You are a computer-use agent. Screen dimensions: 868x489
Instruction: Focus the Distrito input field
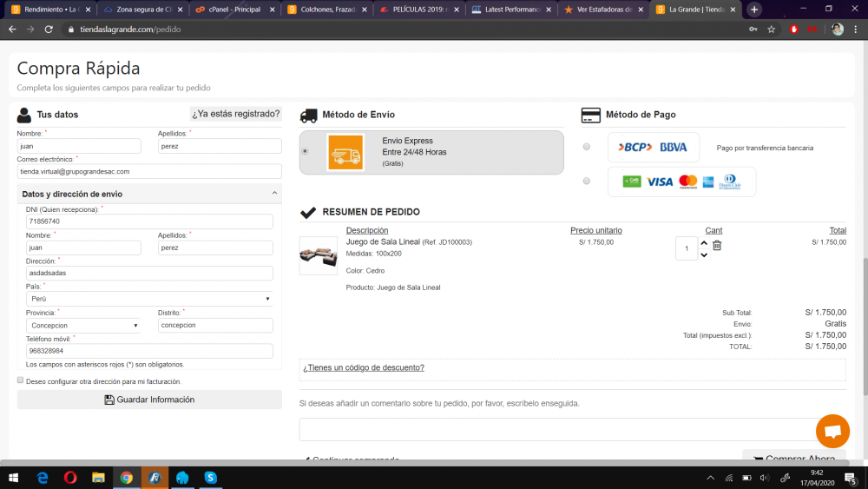click(215, 325)
